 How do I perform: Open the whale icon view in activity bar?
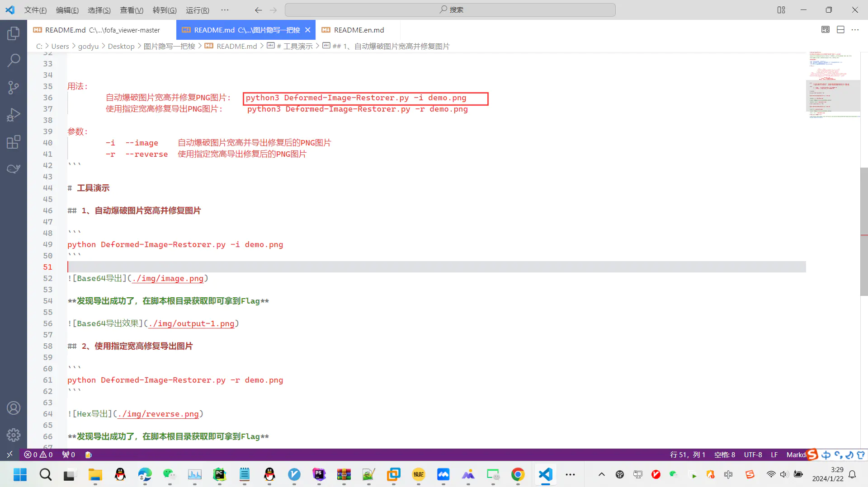14,169
